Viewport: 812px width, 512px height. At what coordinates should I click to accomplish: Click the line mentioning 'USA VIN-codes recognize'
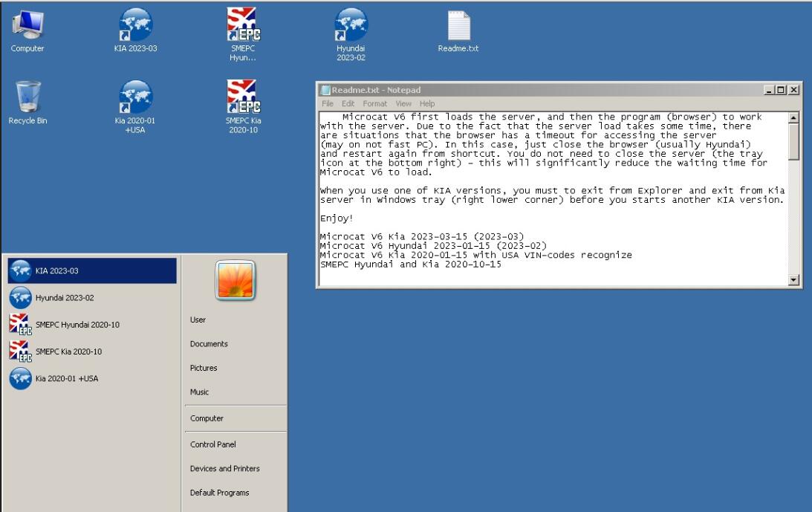[476, 255]
